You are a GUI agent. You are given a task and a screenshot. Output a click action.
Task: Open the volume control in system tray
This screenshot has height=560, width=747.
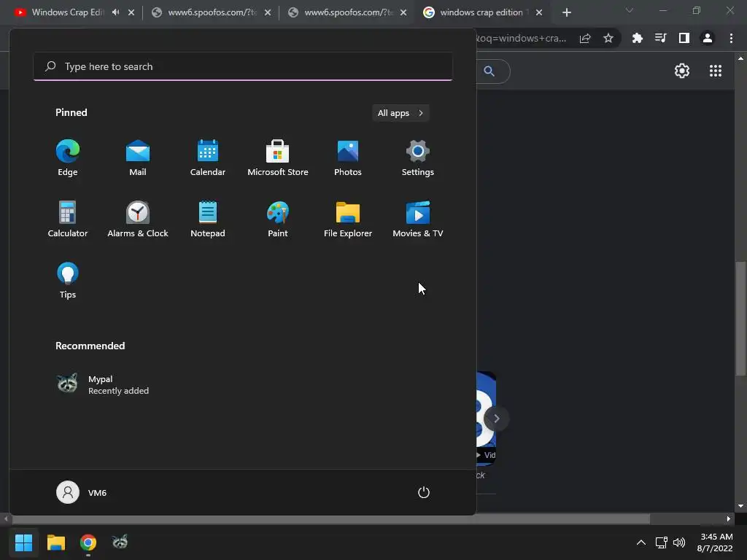pos(679,542)
